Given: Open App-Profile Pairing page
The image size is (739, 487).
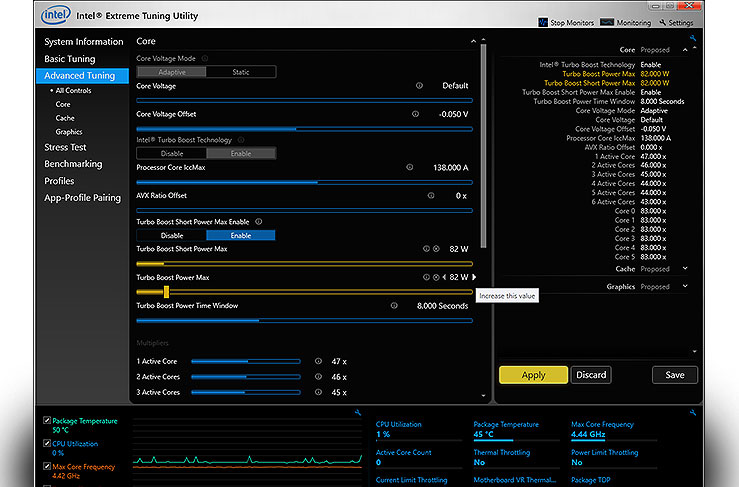Looking at the screenshot, I should pos(82,198).
